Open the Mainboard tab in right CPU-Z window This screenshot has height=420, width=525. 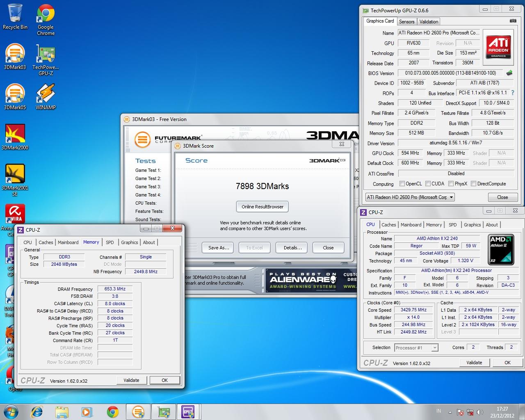[x=411, y=225]
